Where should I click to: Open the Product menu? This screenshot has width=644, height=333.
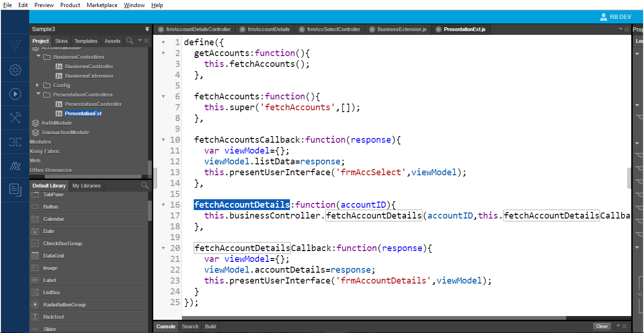pyautogui.click(x=70, y=5)
